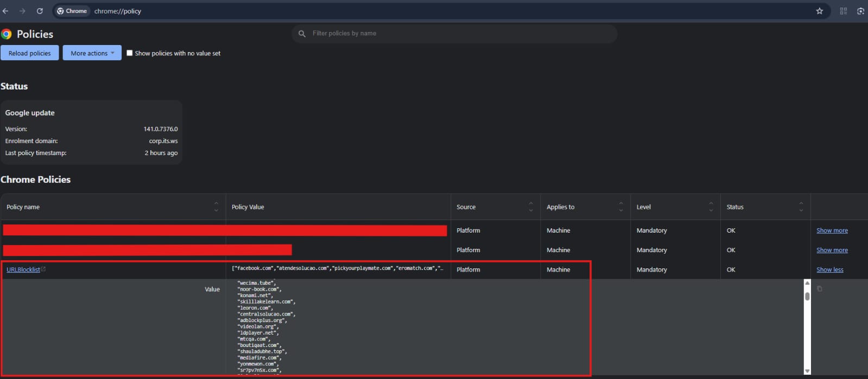The image size is (868, 379).
Task: Click the Status column header label
Action: click(735, 207)
